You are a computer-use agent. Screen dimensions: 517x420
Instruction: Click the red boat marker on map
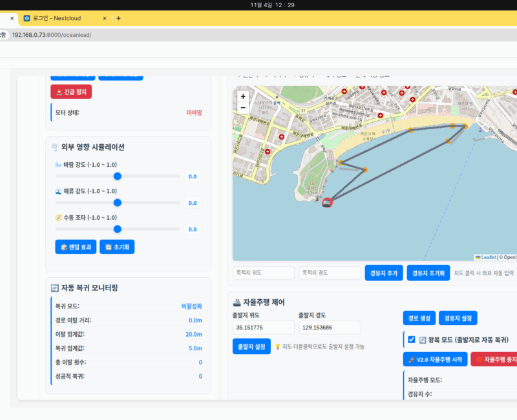tap(327, 202)
